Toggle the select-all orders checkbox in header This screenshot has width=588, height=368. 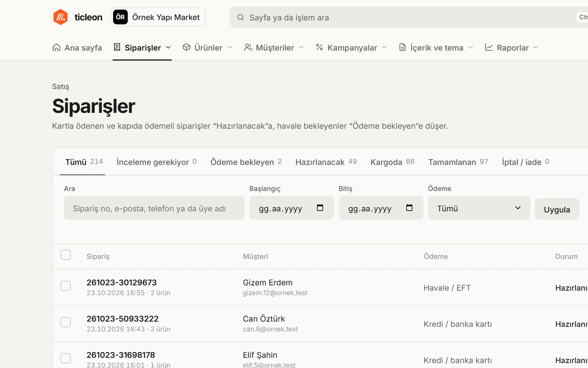(x=65, y=255)
